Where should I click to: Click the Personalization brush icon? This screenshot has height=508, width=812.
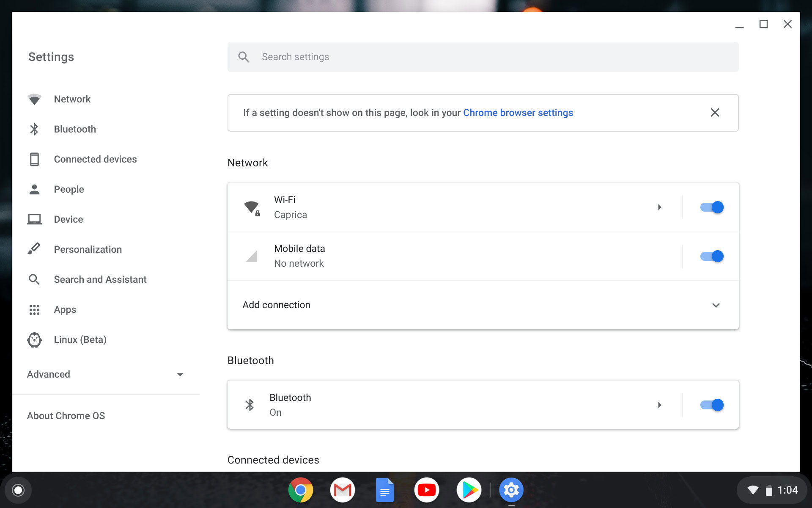[34, 249]
